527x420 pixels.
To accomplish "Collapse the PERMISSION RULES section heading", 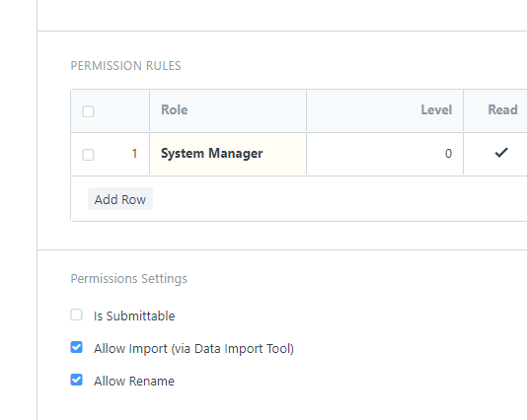I will [x=125, y=65].
